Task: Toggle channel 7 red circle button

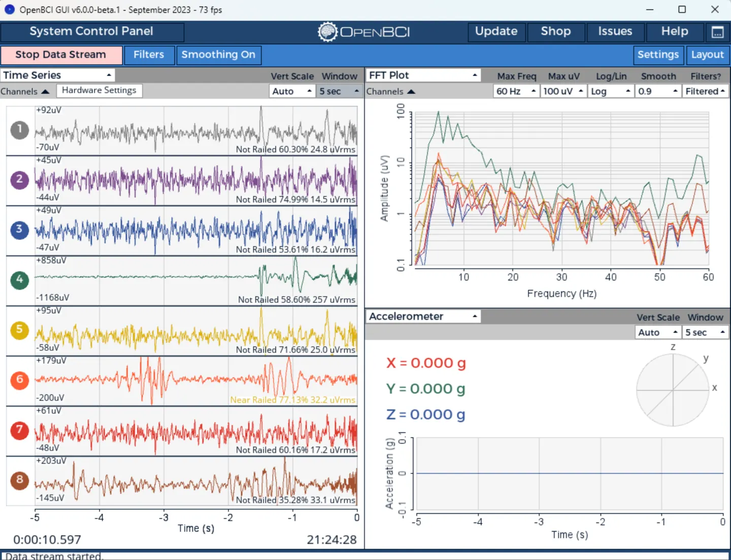Action: 20,430
